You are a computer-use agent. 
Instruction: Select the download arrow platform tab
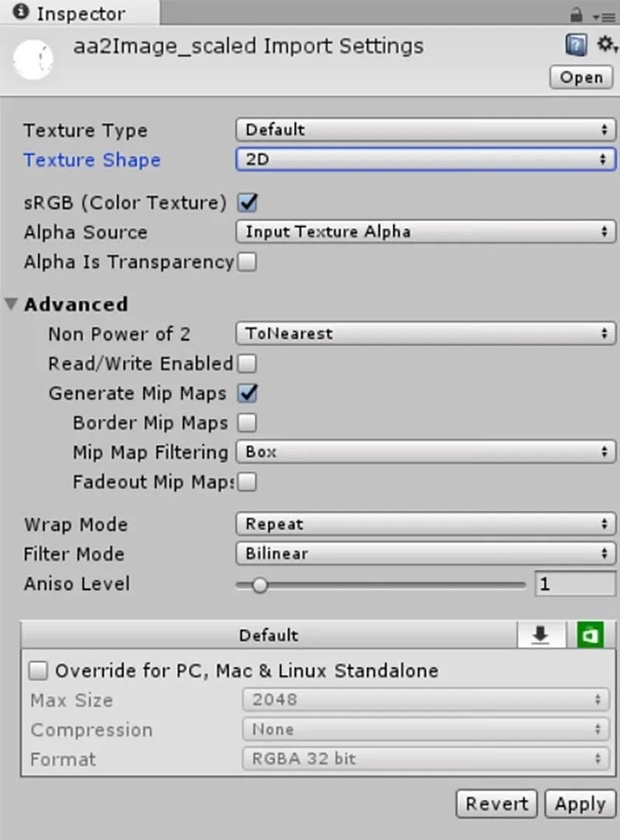pos(541,634)
